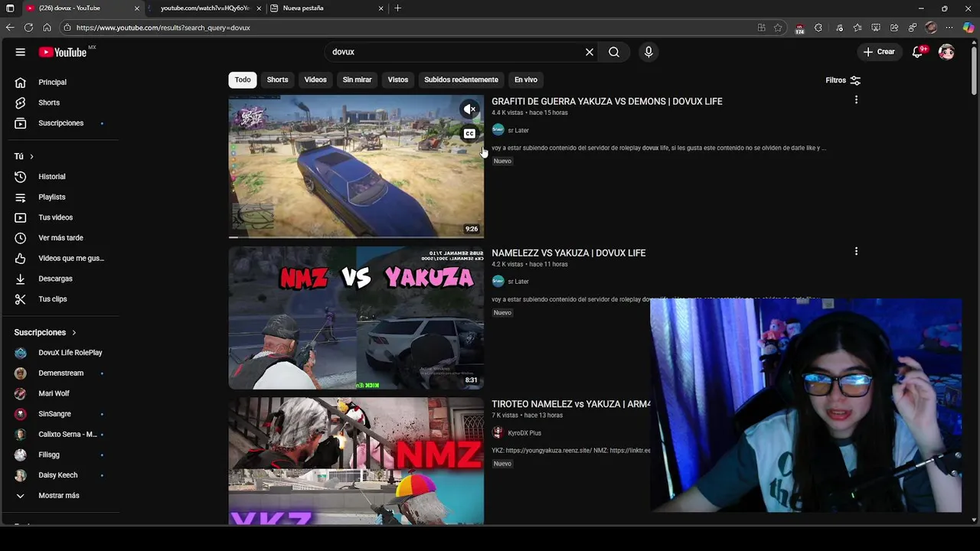The height and width of the screenshot is (551, 980).
Task: Expand the Tú section chevron
Action: pyautogui.click(x=31, y=156)
